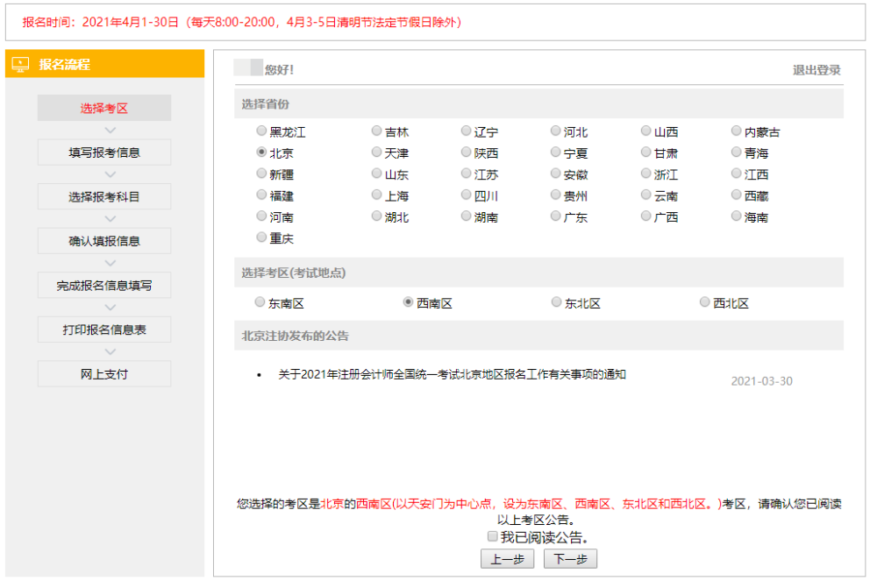This screenshot has width=877, height=588.
Task: Select the 海南 radio button
Action: coord(736,216)
